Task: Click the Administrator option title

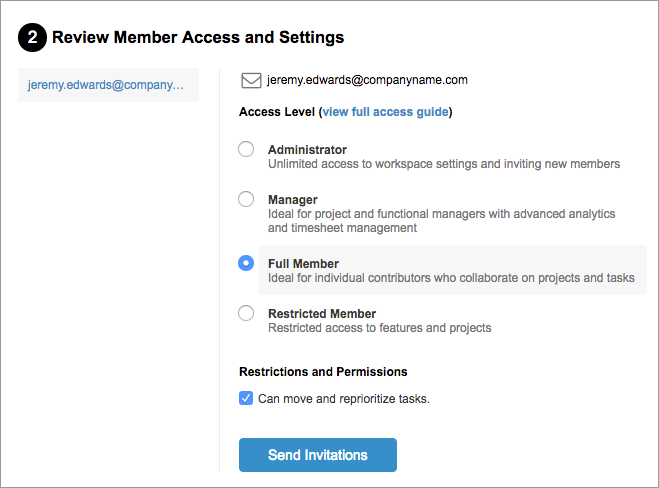Action: 307,149
